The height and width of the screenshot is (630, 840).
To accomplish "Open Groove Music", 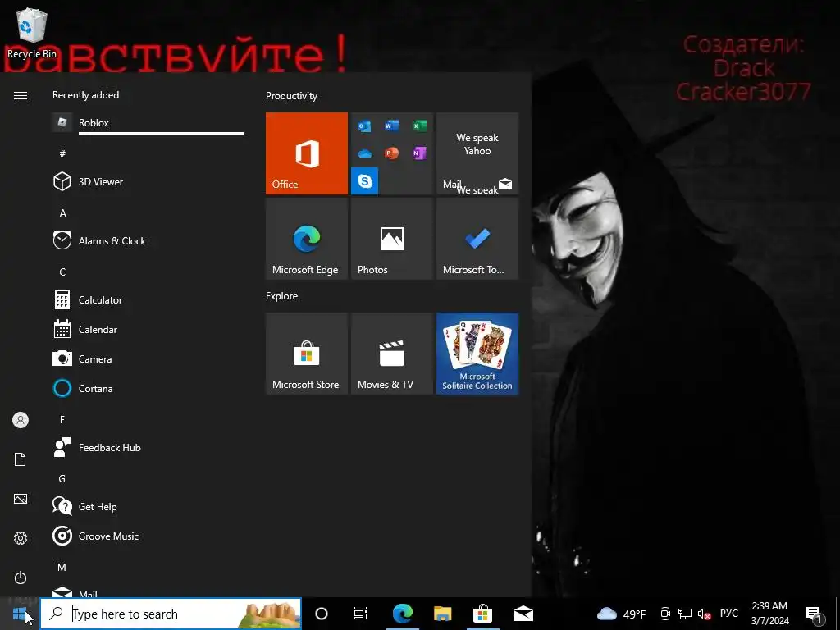I will tap(148, 536).
